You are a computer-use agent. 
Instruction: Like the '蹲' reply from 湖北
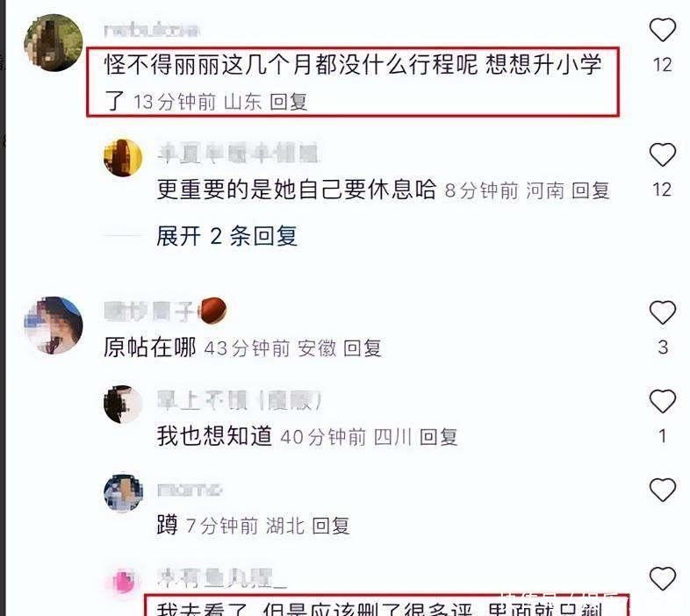pyautogui.click(x=662, y=490)
